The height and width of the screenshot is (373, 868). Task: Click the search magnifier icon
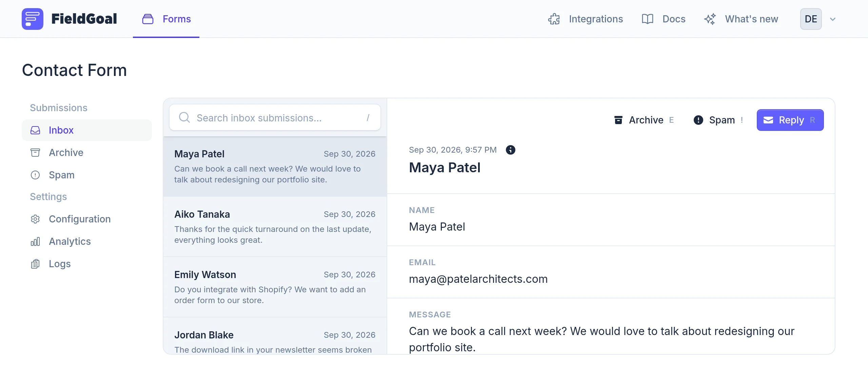pos(184,117)
